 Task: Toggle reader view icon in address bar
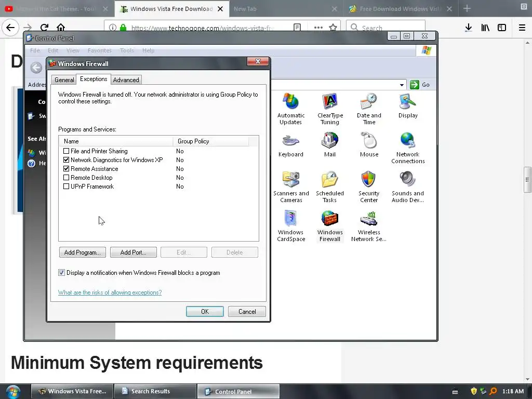(x=297, y=28)
